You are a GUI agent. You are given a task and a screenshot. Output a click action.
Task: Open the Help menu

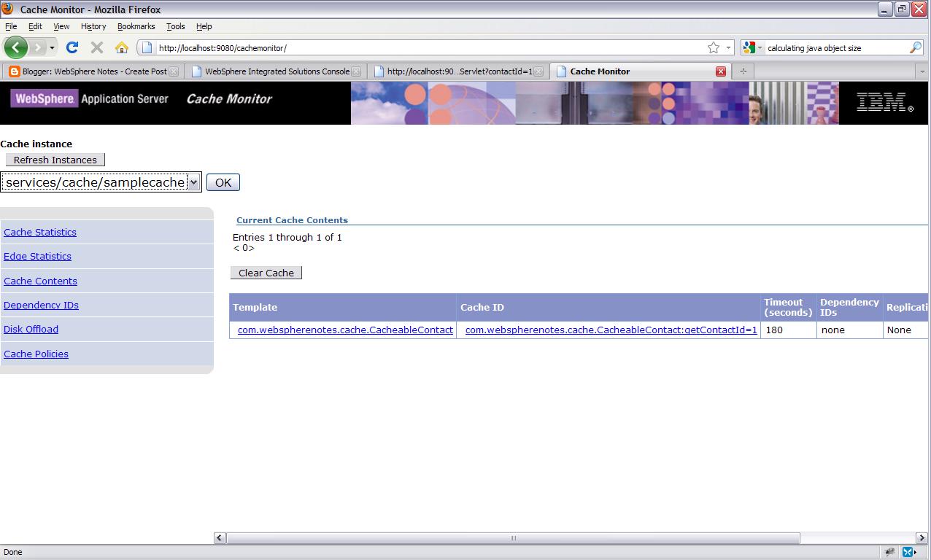click(204, 26)
